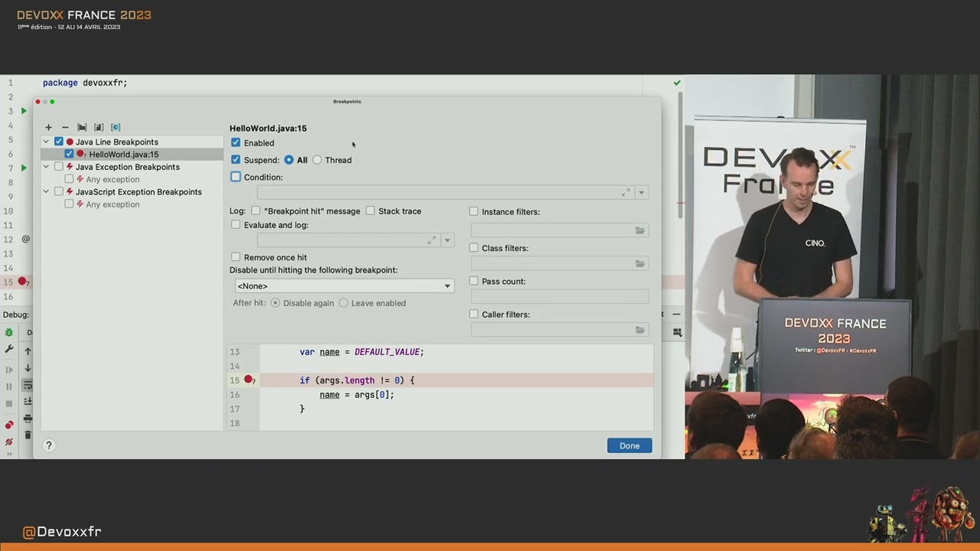The height and width of the screenshot is (551, 980).
Task: Select the Thread suspend radio button
Action: 317,160
